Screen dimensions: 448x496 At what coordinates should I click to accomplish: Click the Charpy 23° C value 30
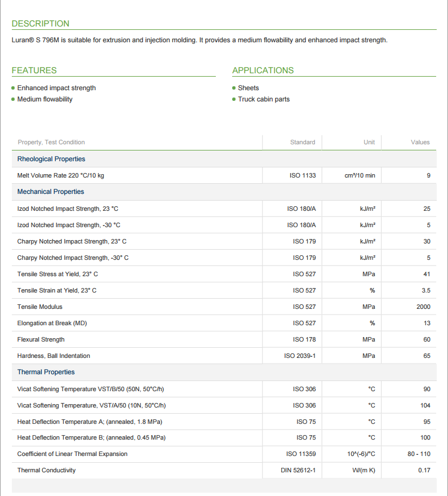tap(427, 242)
